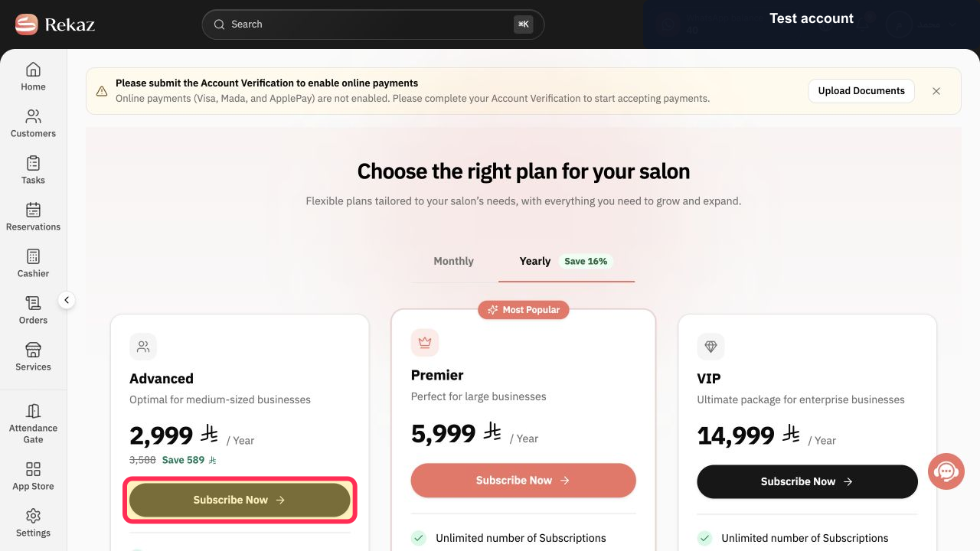980x551 pixels.
Task: Subscribe to the VIP plan
Action: (807, 481)
